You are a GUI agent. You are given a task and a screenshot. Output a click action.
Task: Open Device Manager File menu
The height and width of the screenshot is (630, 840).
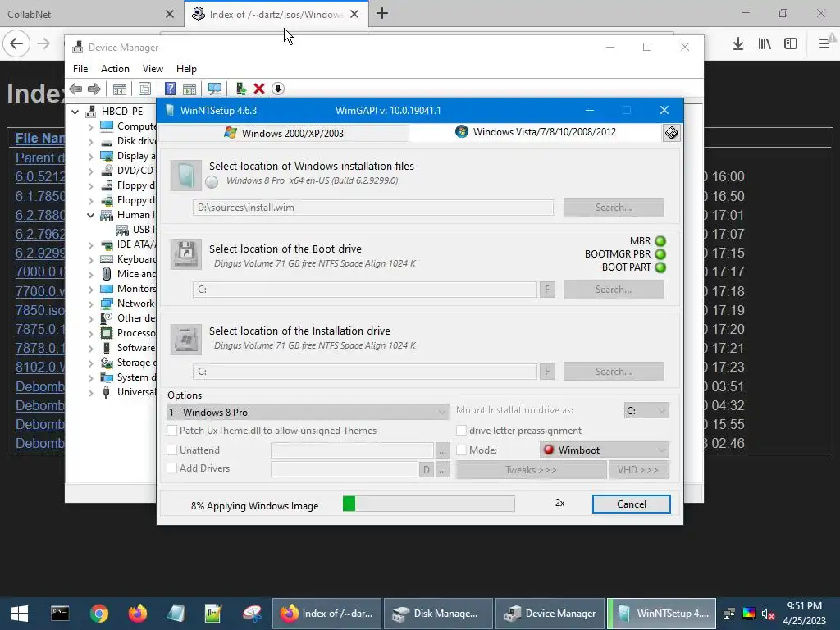[x=80, y=69]
